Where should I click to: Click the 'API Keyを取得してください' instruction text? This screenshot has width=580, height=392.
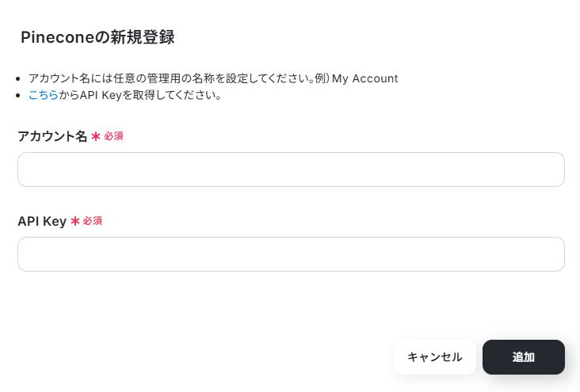pos(150,96)
